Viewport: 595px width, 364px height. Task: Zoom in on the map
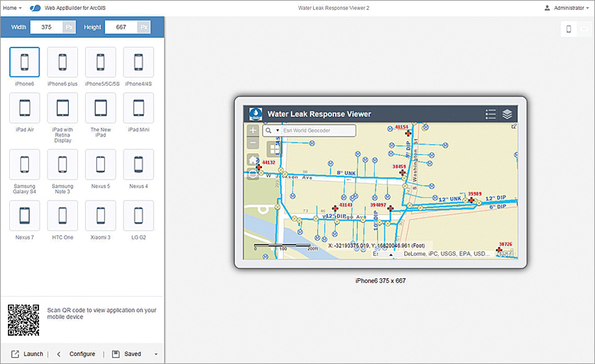click(x=253, y=130)
